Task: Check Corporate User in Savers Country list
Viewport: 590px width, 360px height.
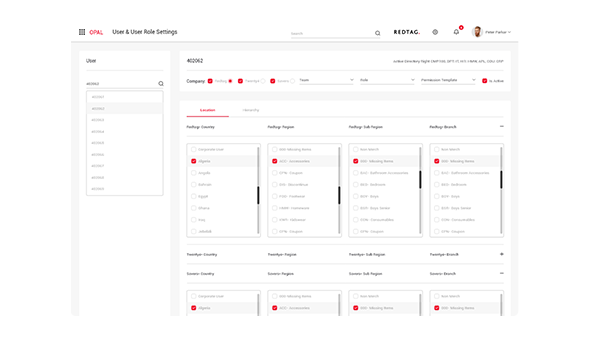Action: [x=193, y=296]
